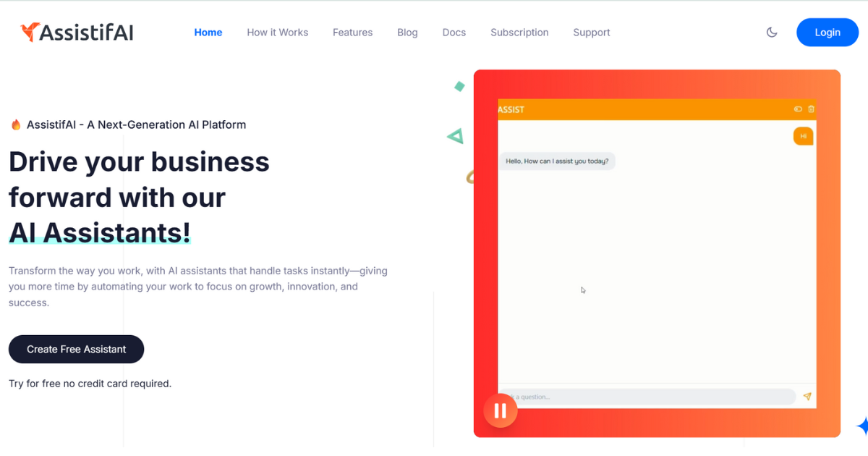The height and width of the screenshot is (456, 868).
Task: Click the fire emoji beside the tagline
Action: [16, 124]
